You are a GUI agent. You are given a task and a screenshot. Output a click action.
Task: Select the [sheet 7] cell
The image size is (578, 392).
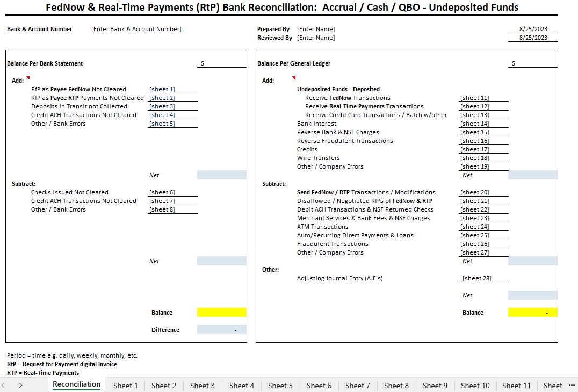[x=172, y=201]
